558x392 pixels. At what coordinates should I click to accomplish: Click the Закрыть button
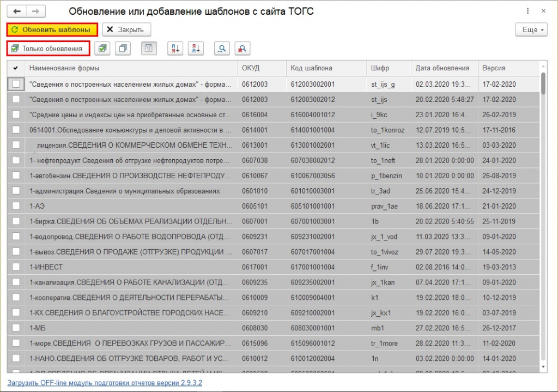point(126,29)
